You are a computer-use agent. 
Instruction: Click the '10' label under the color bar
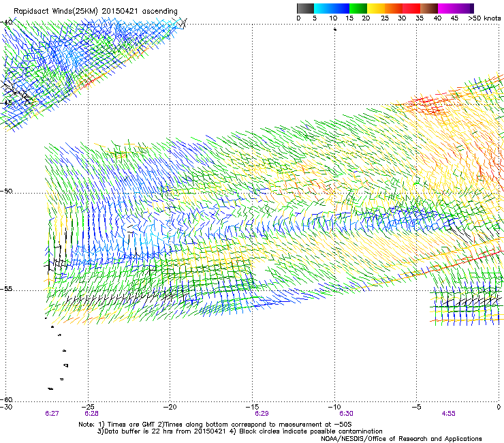pos(333,18)
